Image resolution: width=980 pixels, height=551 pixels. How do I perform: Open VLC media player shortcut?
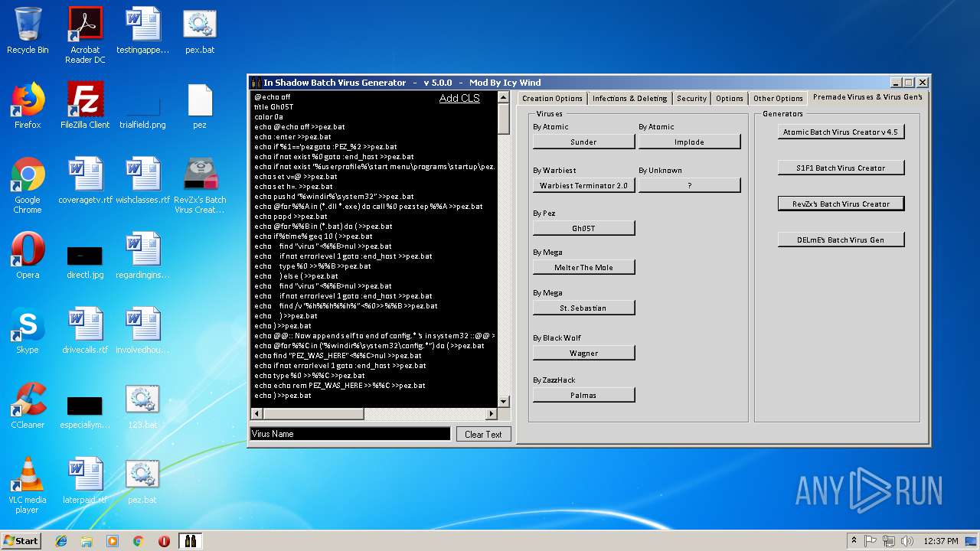(x=28, y=485)
